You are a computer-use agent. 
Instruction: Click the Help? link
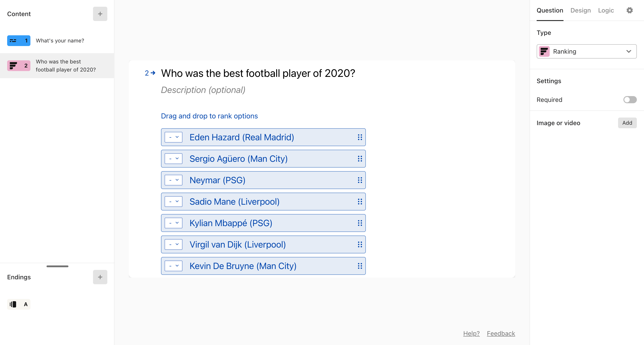471,334
